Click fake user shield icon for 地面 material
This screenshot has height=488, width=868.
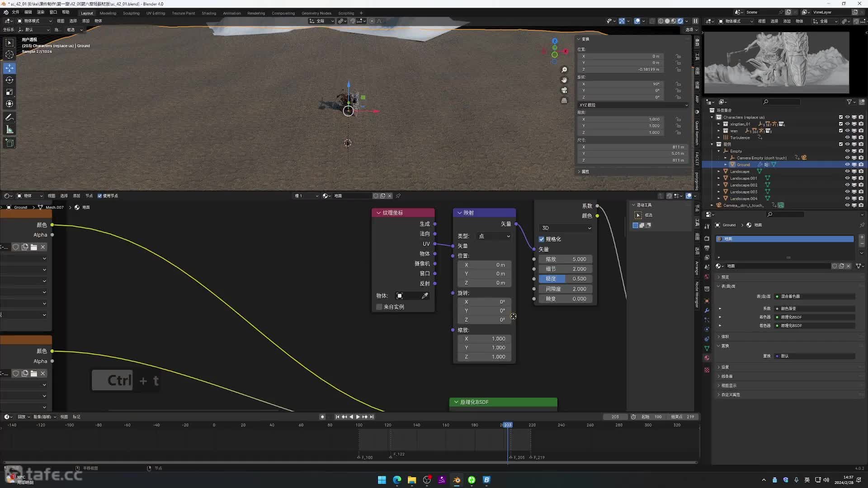coord(835,266)
